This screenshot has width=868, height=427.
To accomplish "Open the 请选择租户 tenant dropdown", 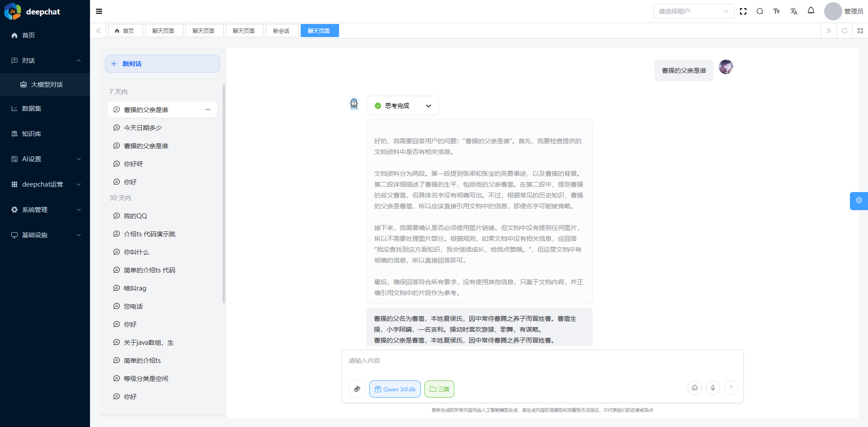I will point(693,11).
